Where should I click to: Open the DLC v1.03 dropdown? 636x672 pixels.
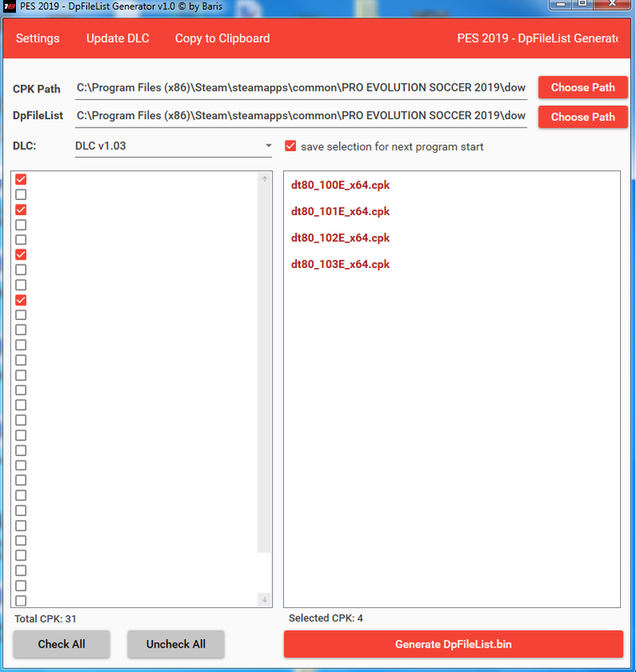tap(173, 146)
